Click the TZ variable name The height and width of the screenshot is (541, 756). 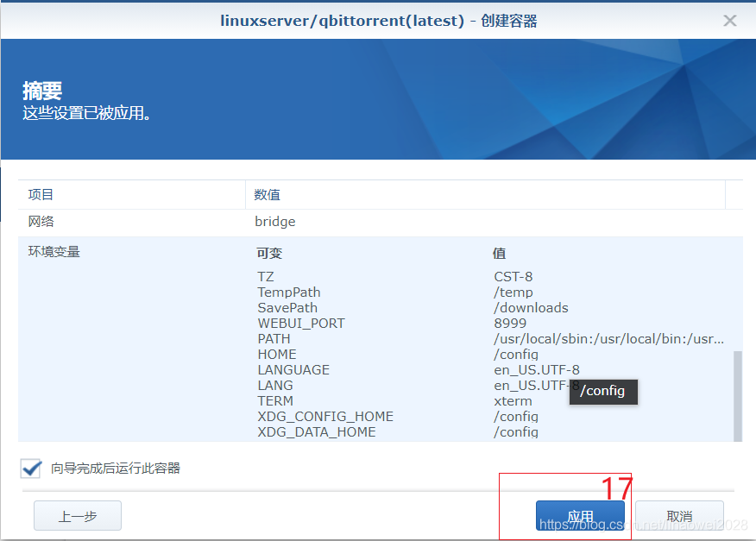pos(265,277)
